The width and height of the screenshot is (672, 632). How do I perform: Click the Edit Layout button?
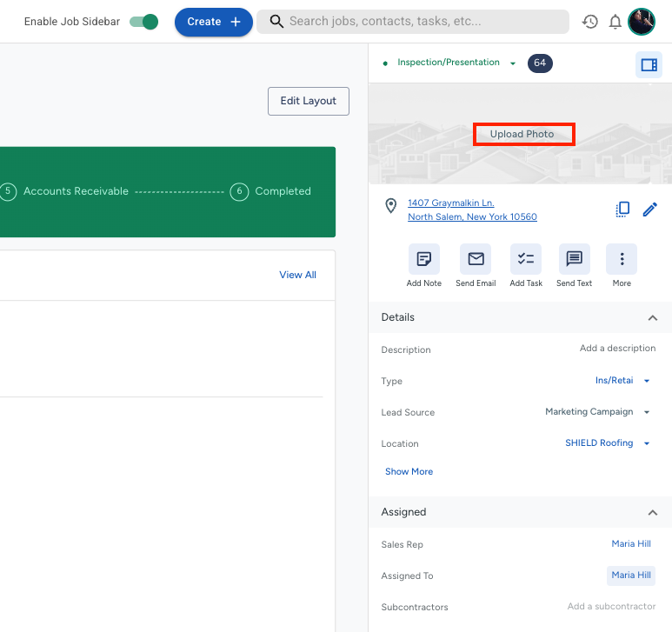point(308,101)
